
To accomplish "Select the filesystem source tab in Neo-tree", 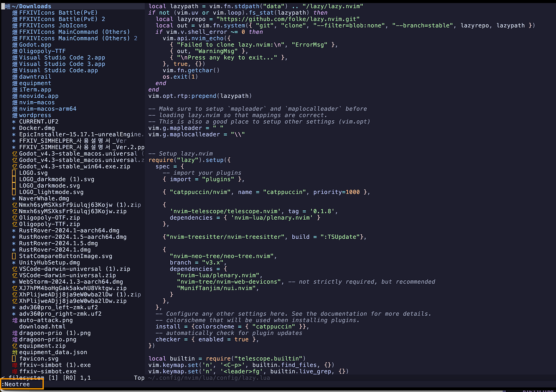I will 26,378.
